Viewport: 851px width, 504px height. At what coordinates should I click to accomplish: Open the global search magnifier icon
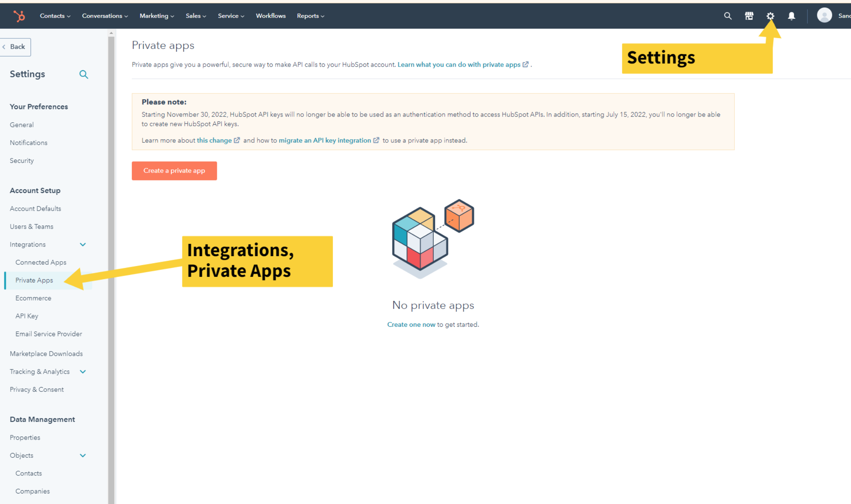[x=728, y=16]
